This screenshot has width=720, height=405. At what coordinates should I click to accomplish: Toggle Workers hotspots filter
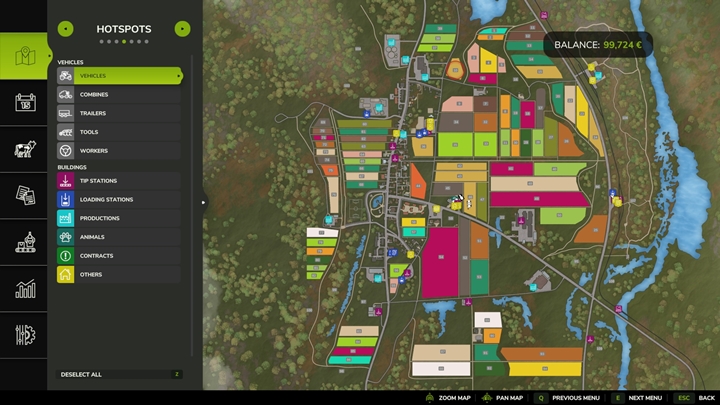119,151
